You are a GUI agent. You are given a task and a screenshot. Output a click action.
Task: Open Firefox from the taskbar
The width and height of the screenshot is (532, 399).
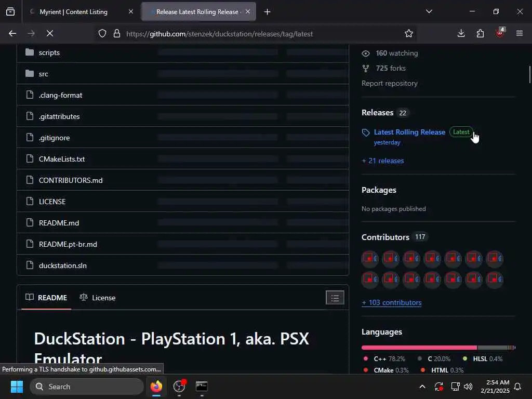coord(156,387)
